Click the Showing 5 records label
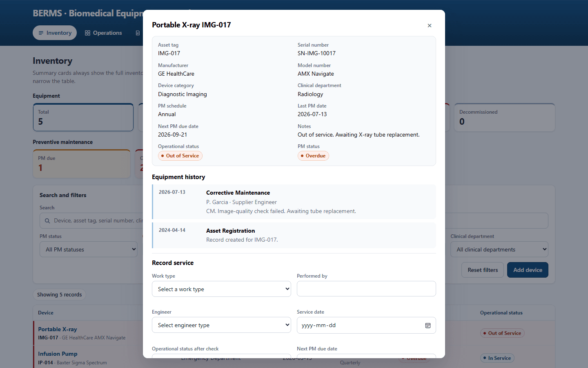588x368 pixels. coord(59,295)
